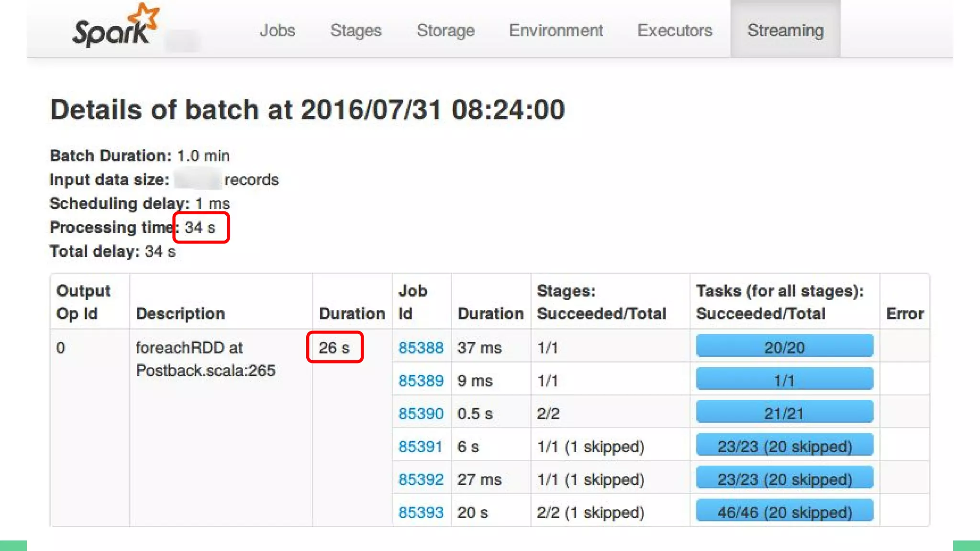
Task: Go to the Environment tab
Action: click(x=556, y=31)
